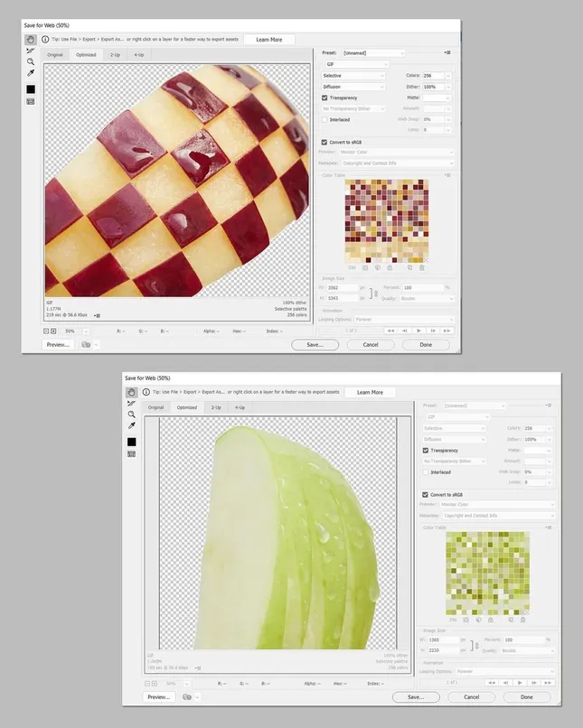Toggle slices visibility icon in bottom dialog
Screen dimensions: 583x728
[131, 454]
